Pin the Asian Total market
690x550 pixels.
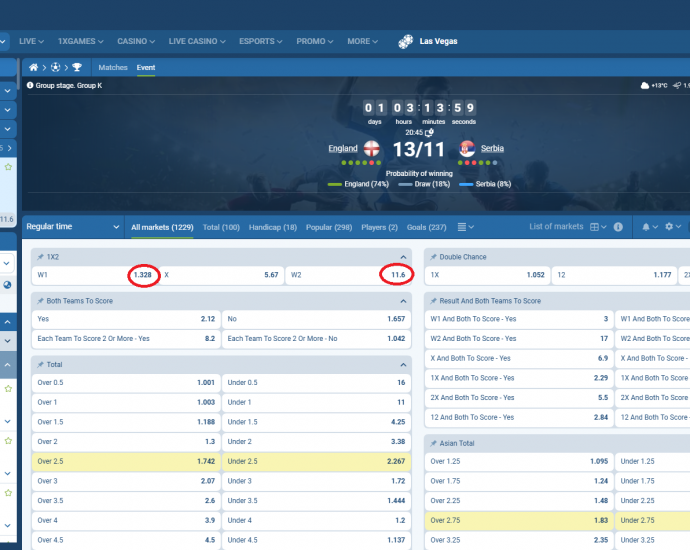click(433, 444)
